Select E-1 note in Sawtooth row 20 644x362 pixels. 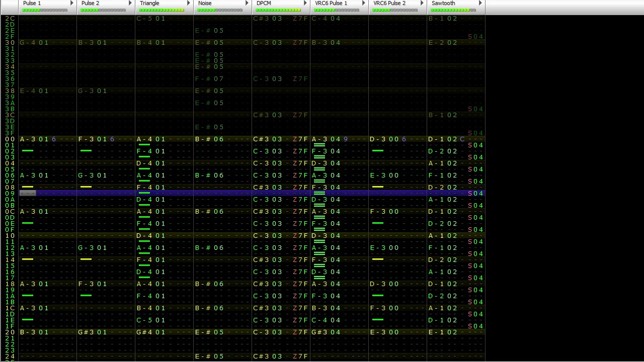[436, 332]
